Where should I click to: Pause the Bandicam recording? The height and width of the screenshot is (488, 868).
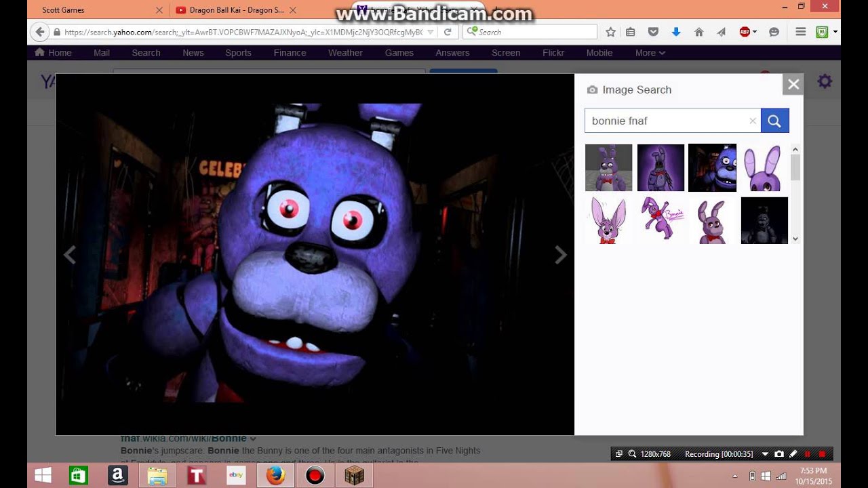pos(807,454)
